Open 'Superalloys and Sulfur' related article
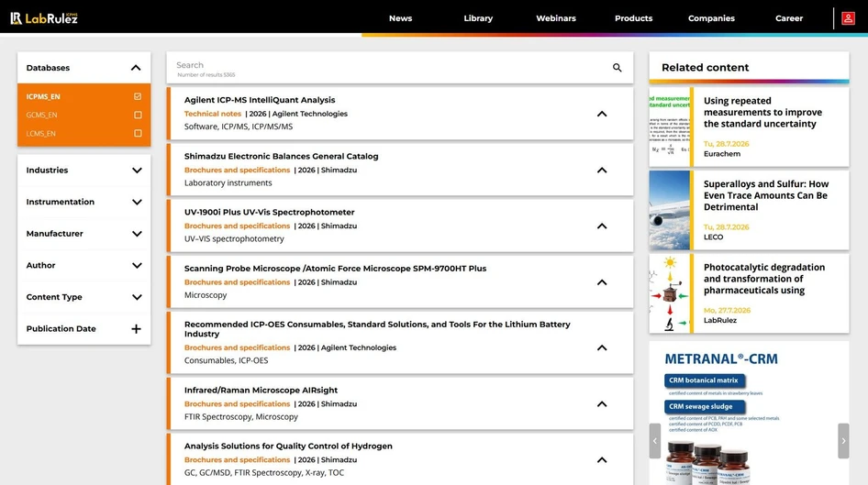Image resolution: width=868 pixels, height=485 pixels. [x=766, y=195]
